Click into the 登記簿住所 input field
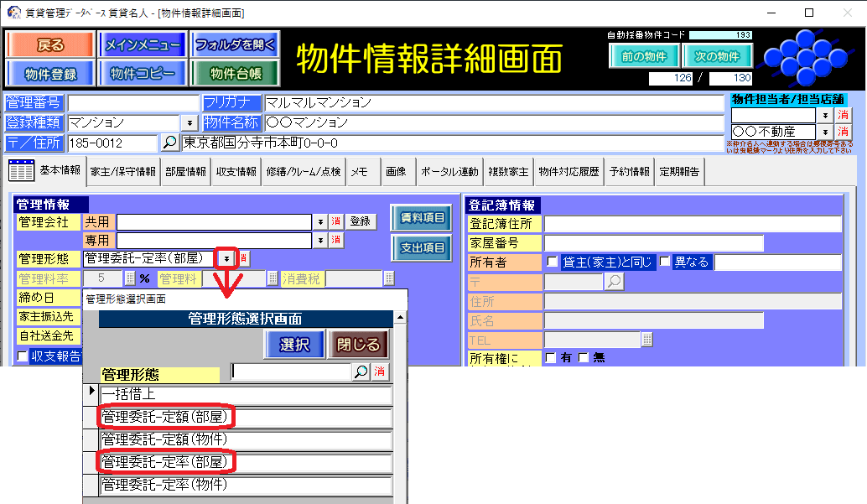The width and height of the screenshot is (867, 504). click(692, 224)
